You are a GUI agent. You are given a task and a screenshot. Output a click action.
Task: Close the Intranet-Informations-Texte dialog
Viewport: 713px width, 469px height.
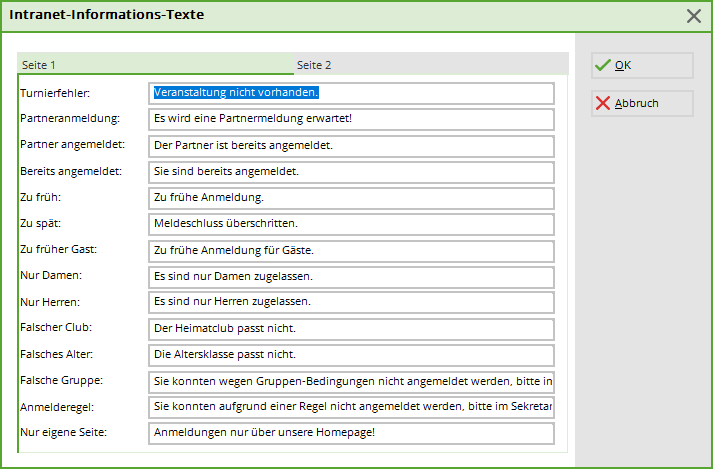pyautogui.click(x=694, y=15)
